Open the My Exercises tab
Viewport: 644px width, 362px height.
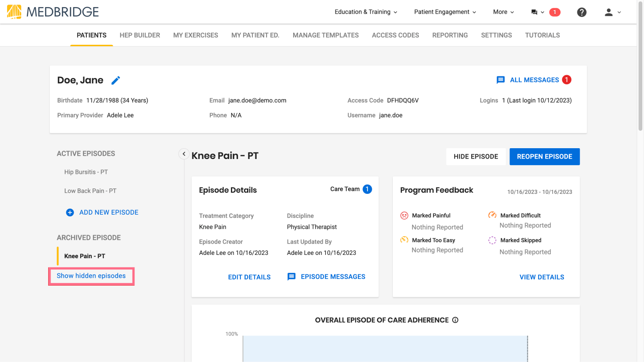(x=196, y=35)
